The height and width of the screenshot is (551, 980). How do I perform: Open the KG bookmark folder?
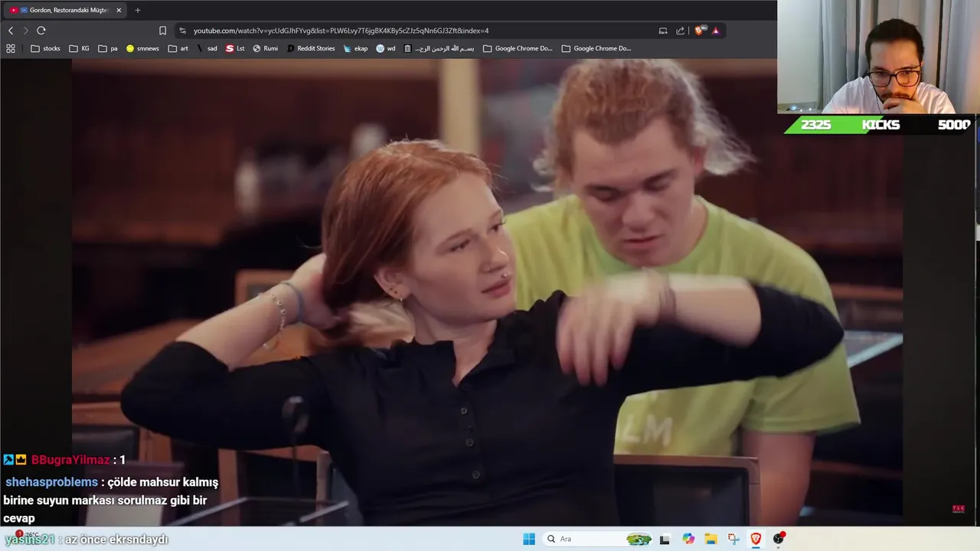pos(80,48)
